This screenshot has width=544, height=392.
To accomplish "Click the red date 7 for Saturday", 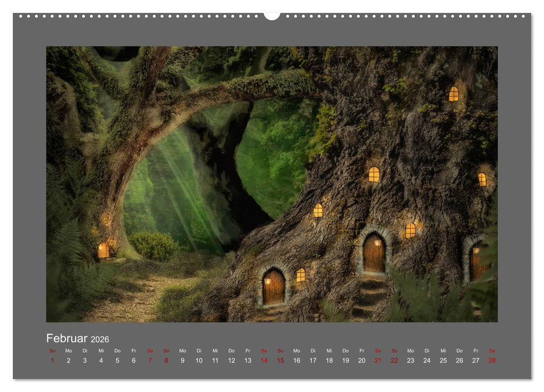I will click(x=150, y=359).
